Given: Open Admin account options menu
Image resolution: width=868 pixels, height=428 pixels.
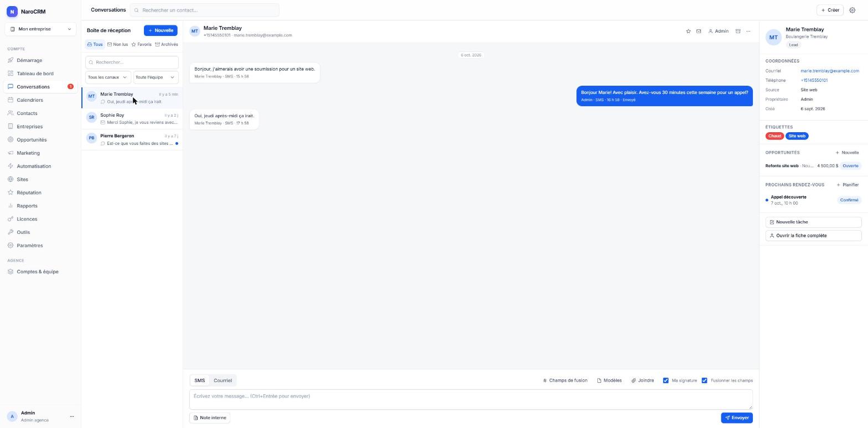Looking at the screenshot, I should point(71,416).
